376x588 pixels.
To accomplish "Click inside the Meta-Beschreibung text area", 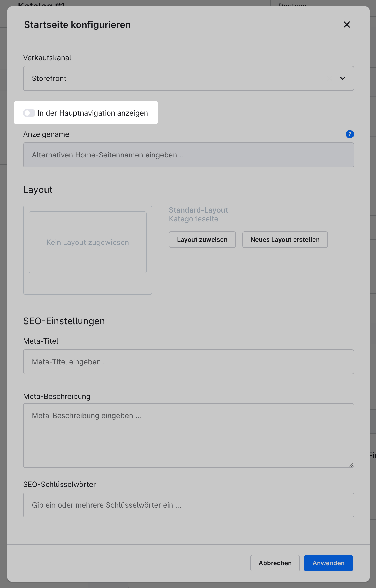I will 188,435.
